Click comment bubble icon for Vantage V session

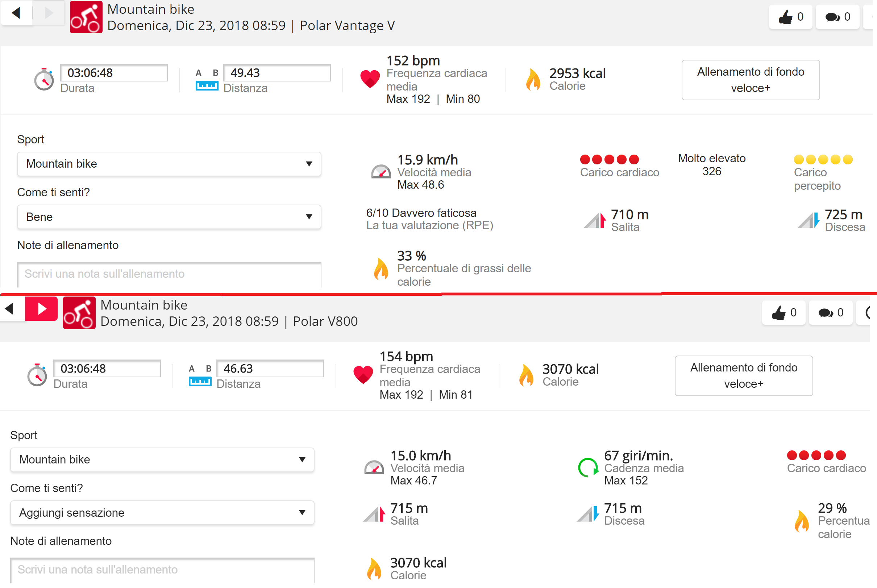(832, 17)
